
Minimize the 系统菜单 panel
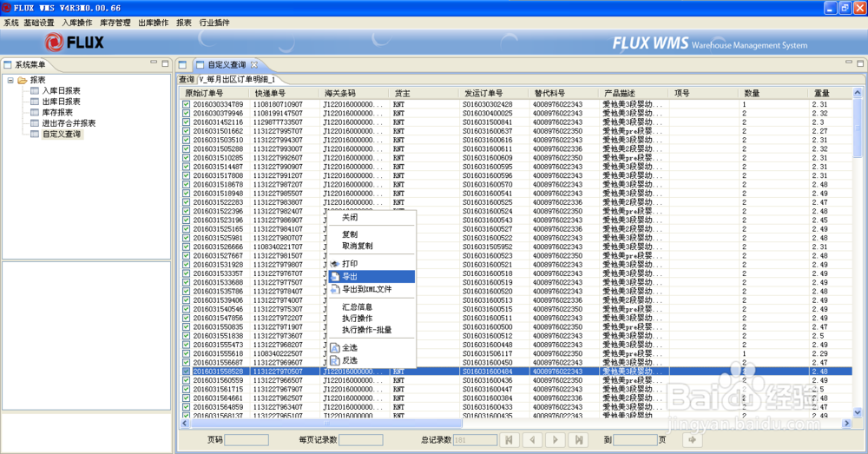click(x=154, y=63)
